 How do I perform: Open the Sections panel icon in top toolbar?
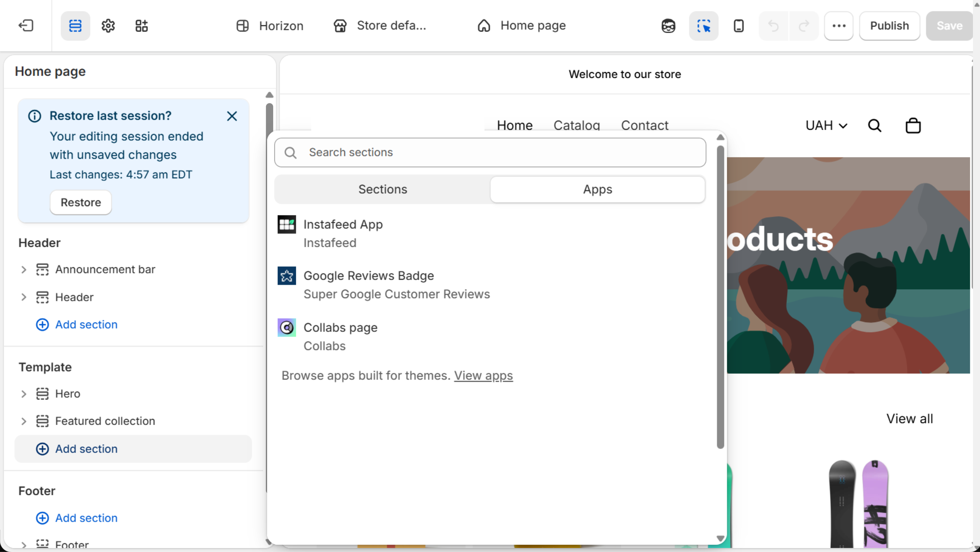coord(75,25)
